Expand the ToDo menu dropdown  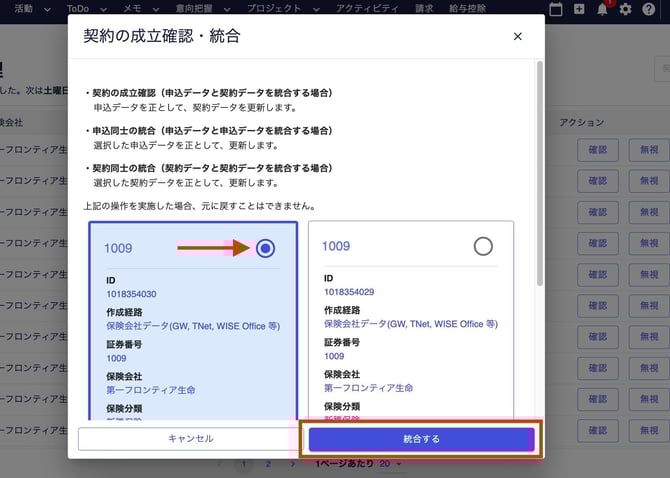click(x=83, y=8)
